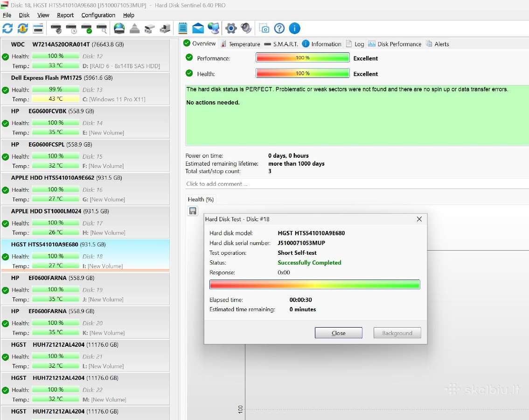Select HGST HUH721212AL4204 Disk 22 entry

pos(85,389)
